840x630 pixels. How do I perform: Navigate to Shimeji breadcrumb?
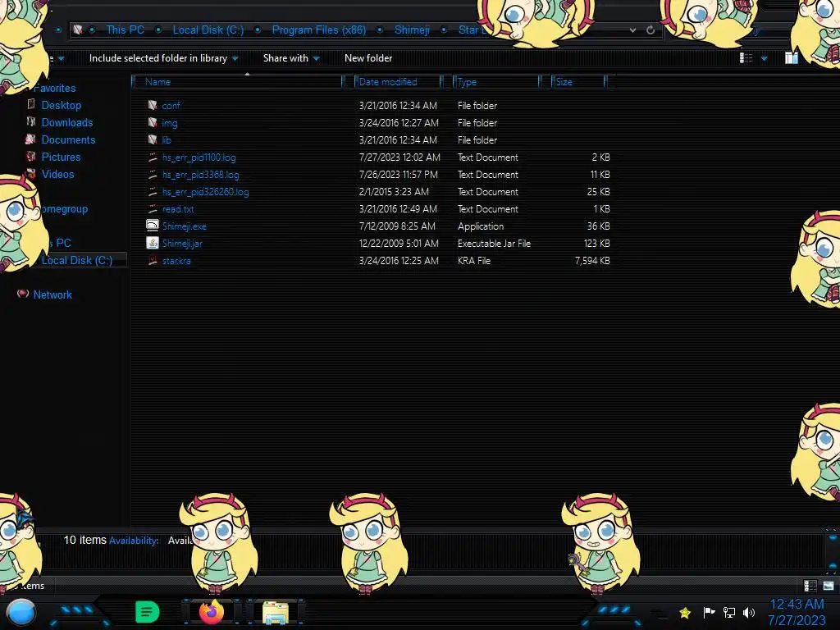(412, 30)
